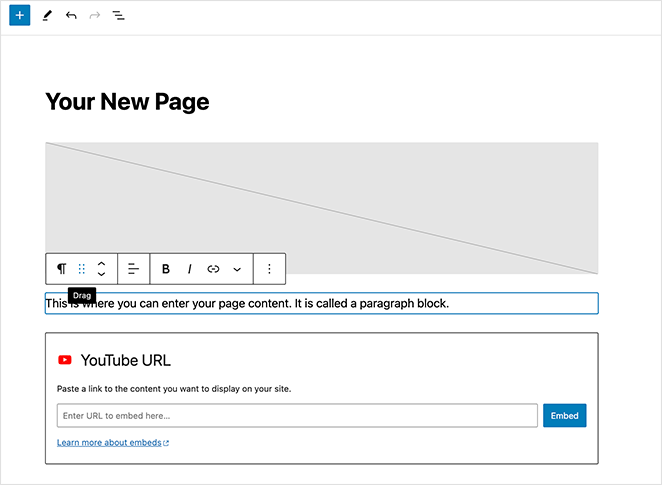Screen dimensions: 662x485
Task: Click the Undo arrow
Action: click(71, 16)
